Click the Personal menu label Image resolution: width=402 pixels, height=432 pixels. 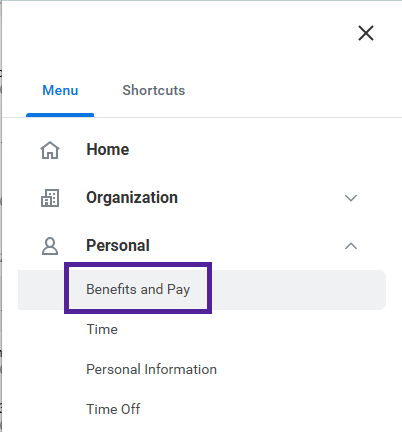118,246
